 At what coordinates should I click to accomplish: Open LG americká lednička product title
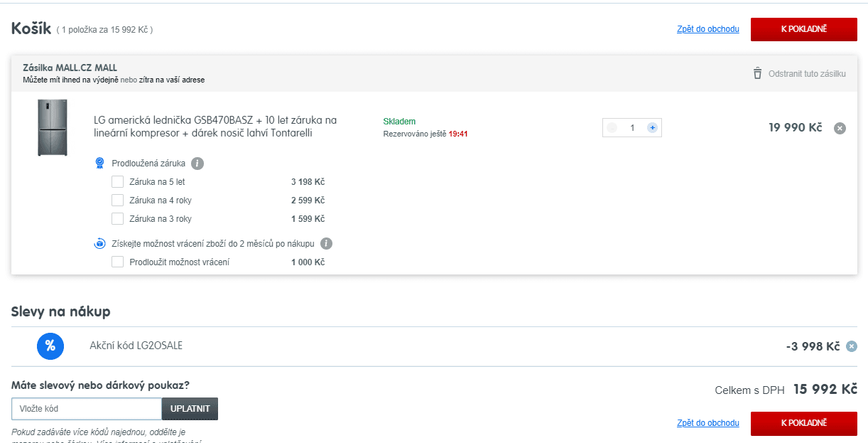(215, 127)
